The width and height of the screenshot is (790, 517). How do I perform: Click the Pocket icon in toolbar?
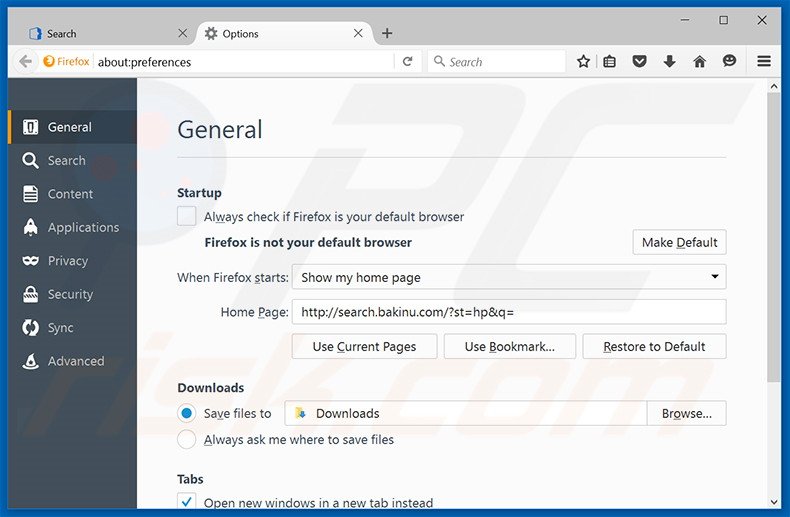pyautogui.click(x=639, y=62)
